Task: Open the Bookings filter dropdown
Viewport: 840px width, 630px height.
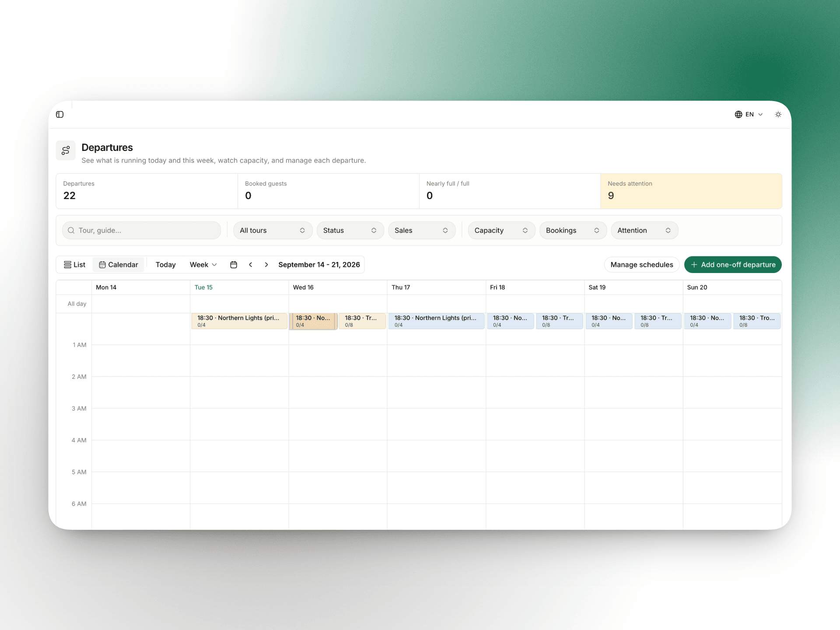Action: tap(573, 231)
